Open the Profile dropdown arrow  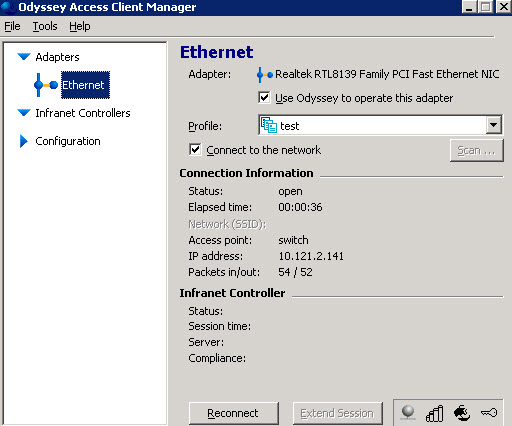pos(493,125)
